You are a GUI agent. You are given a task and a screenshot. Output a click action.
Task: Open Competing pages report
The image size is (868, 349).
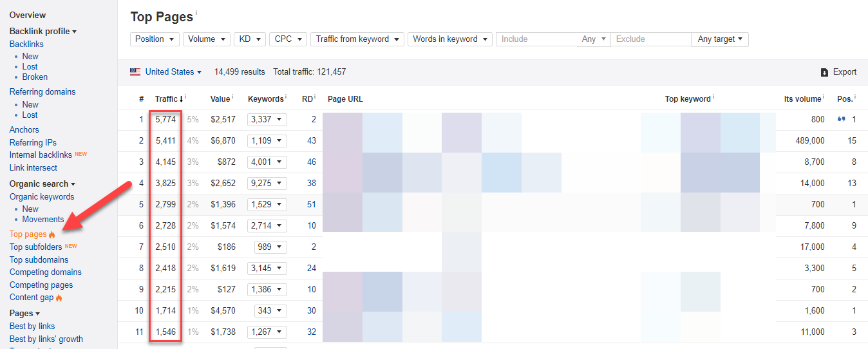click(41, 285)
